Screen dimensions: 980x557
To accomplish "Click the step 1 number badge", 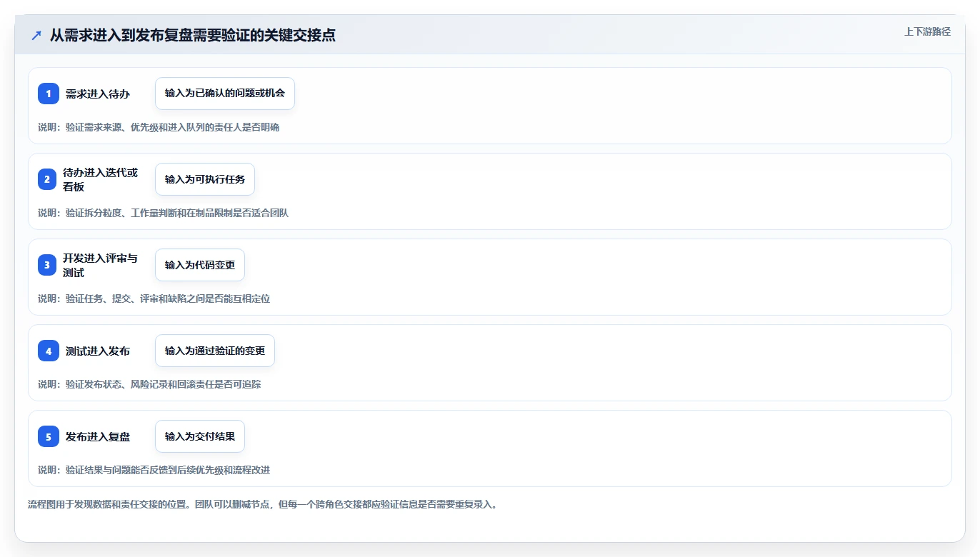I will (49, 94).
